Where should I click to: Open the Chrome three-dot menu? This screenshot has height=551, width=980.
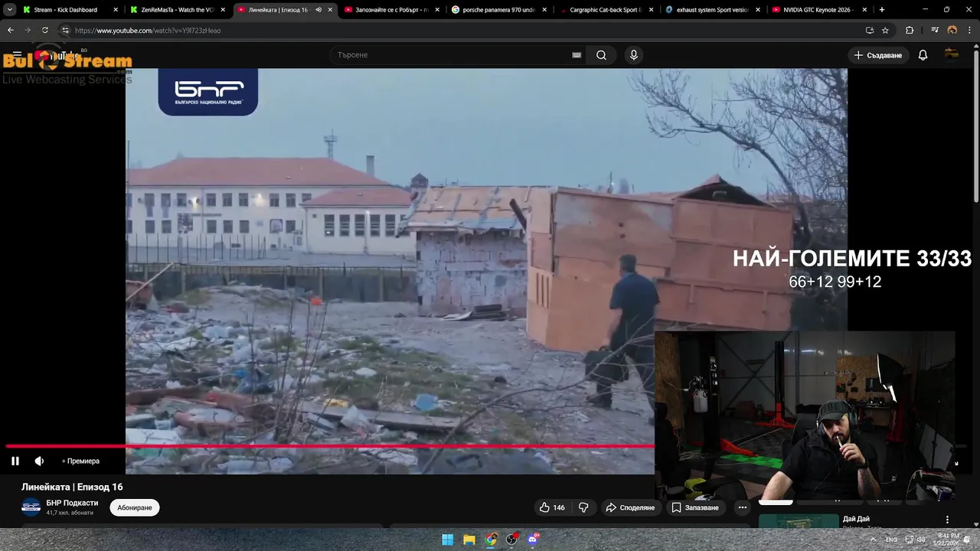pos(969,31)
